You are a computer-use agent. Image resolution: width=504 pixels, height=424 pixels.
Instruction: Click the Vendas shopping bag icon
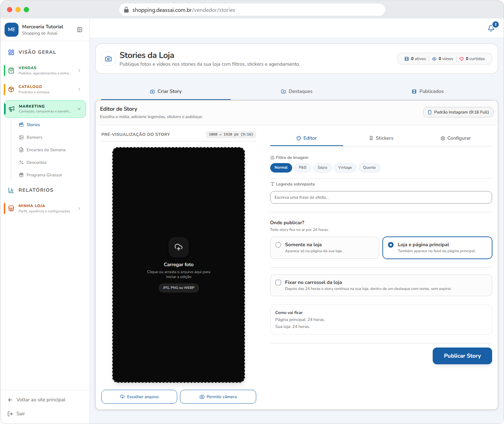[x=11, y=71]
